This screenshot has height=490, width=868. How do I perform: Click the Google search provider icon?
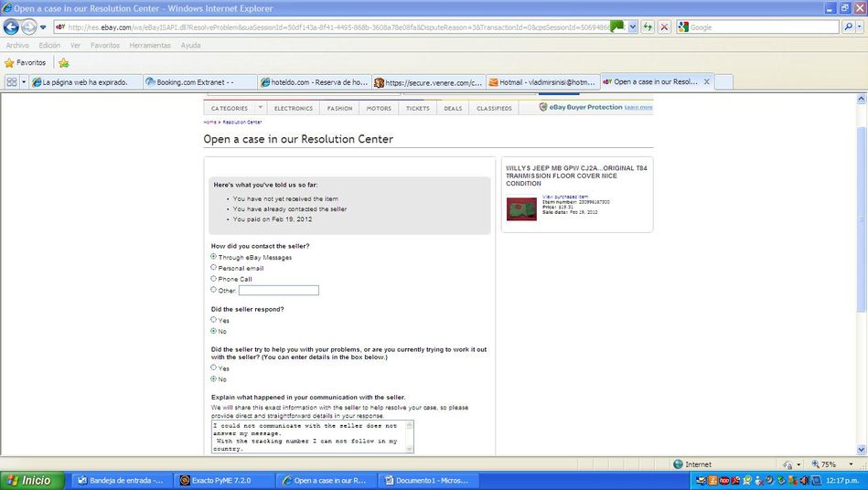tap(683, 27)
